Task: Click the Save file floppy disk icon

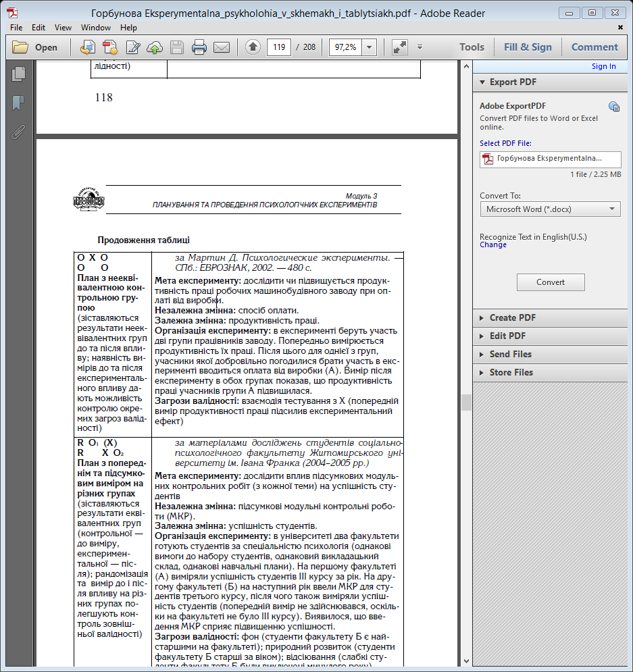Action: tap(177, 47)
